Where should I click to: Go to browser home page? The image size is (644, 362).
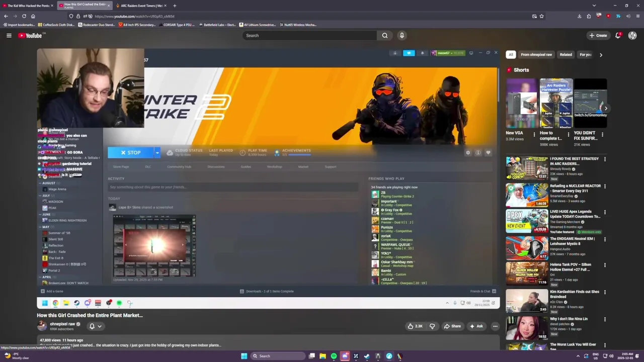(33, 16)
